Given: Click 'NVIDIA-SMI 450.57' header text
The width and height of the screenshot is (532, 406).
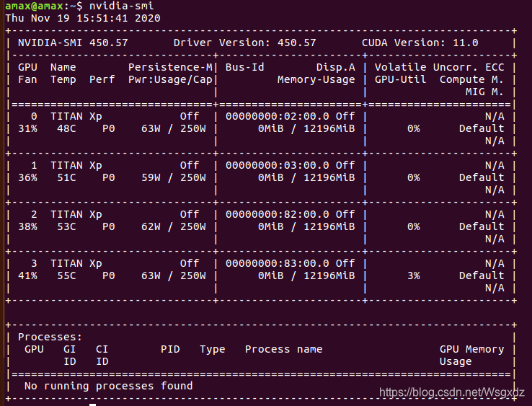Looking at the screenshot, I should coord(73,43).
